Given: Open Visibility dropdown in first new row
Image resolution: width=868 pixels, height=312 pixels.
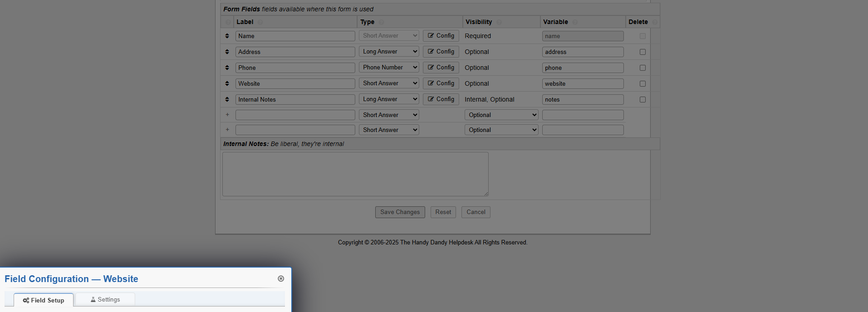Looking at the screenshot, I should click(501, 115).
